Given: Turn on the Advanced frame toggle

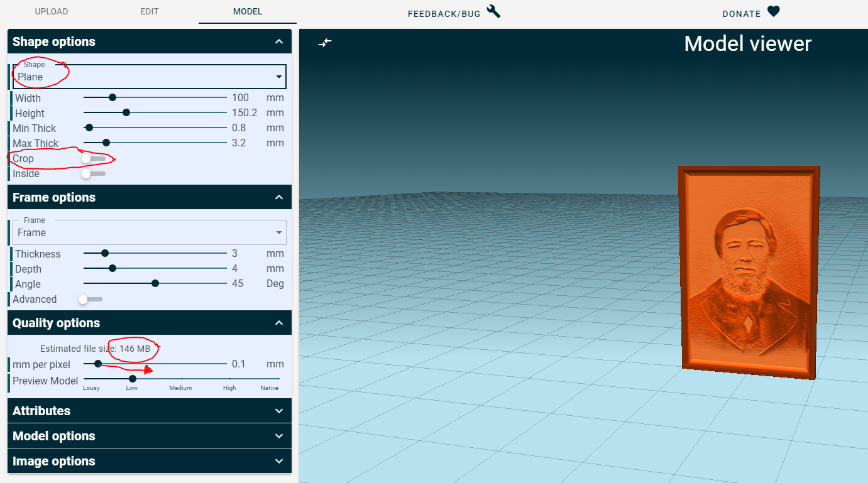Looking at the screenshot, I should [91, 300].
